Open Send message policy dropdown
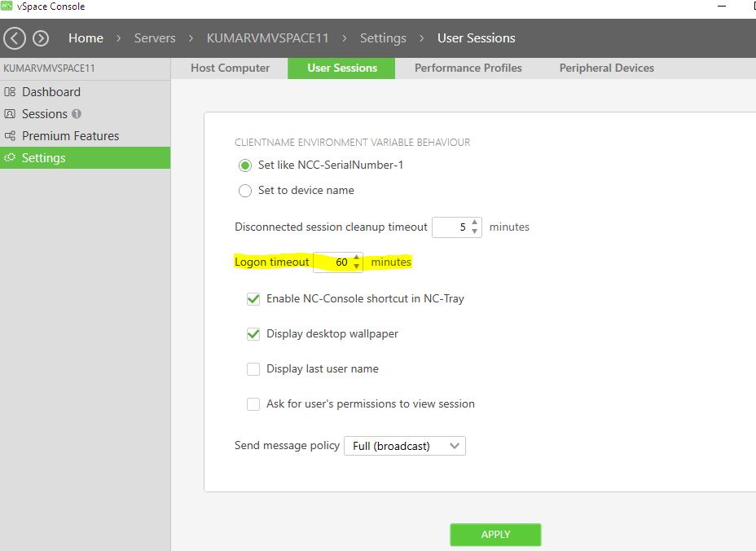 coord(405,446)
